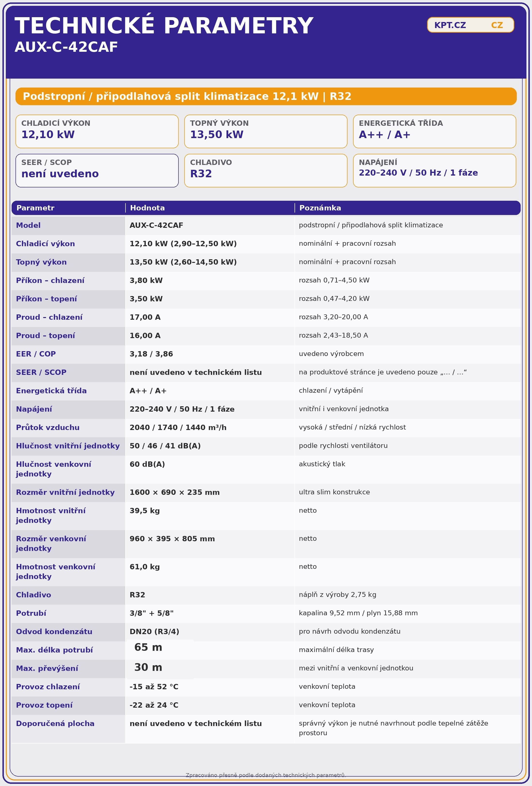Image resolution: width=532 pixels, height=786 pixels.
Task: Select the SEER / SCOP summary card
Action: pos(97,171)
